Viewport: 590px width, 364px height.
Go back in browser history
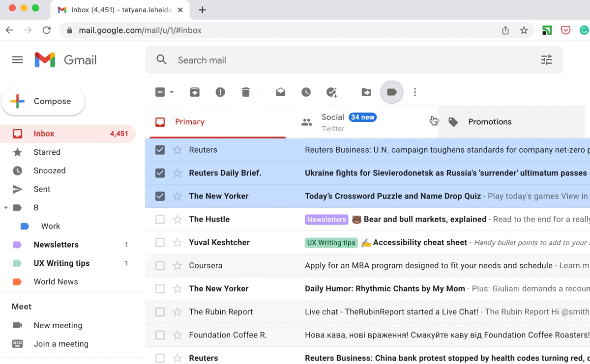(9, 30)
